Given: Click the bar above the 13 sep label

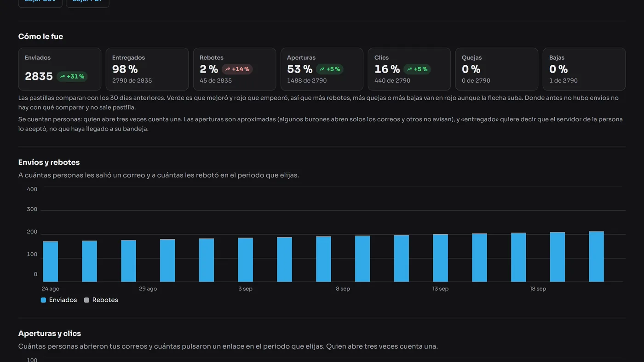Looking at the screenshot, I should click(x=441, y=258).
